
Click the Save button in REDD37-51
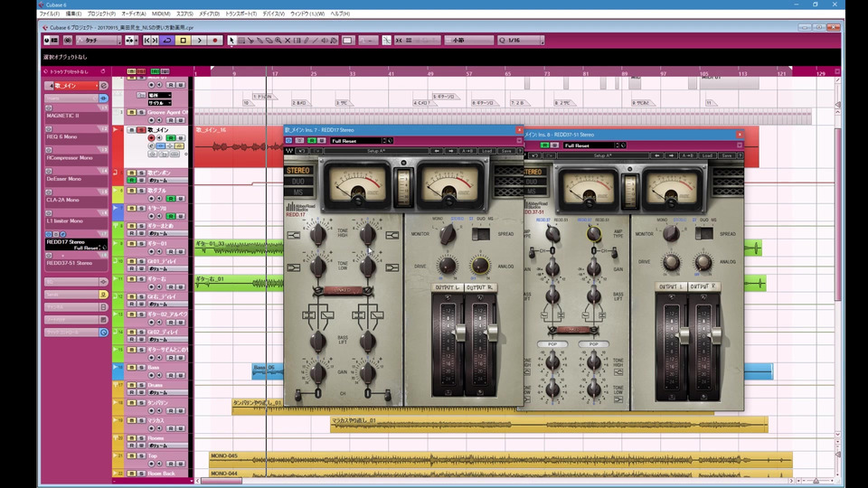pos(726,155)
